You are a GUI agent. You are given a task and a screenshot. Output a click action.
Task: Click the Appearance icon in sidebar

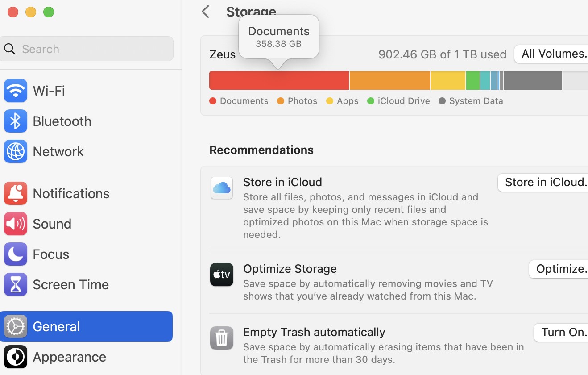pyautogui.click(x=16, y=357)
